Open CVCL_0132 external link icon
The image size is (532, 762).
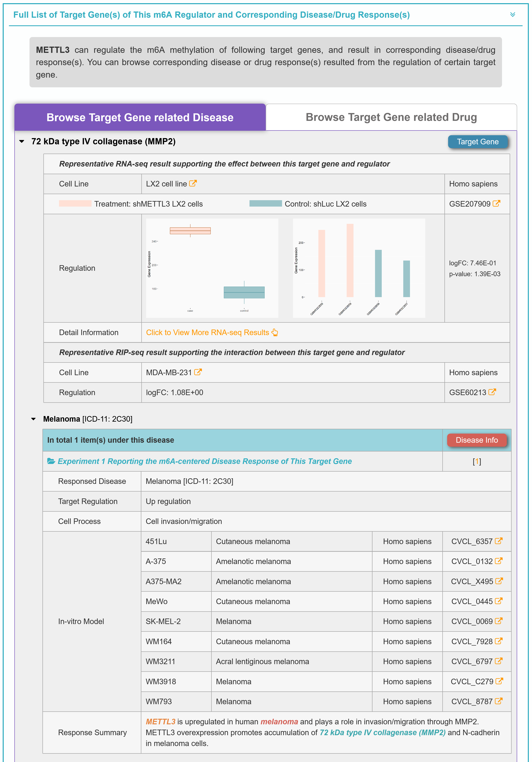pyautogui.click(x=499, y=561)
